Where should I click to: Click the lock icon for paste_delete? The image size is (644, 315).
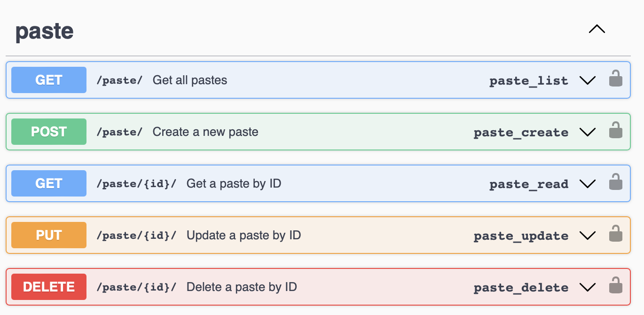615,285
